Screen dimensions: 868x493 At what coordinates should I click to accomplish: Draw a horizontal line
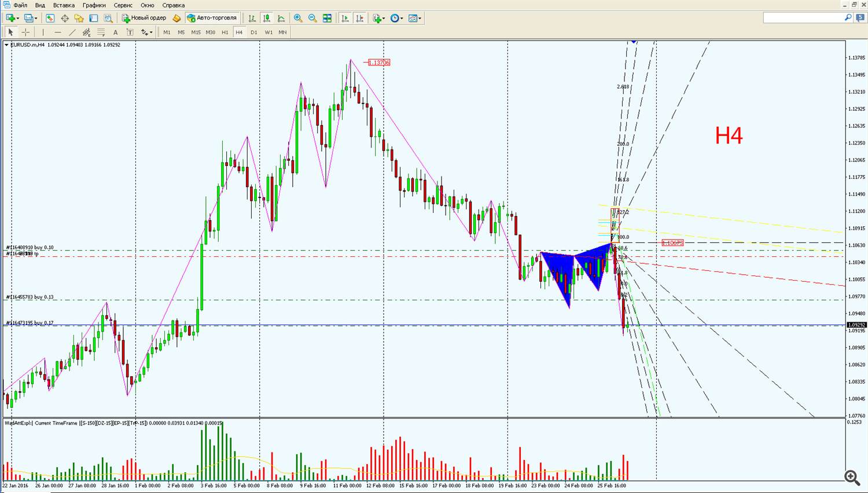(x=57, y=32)
